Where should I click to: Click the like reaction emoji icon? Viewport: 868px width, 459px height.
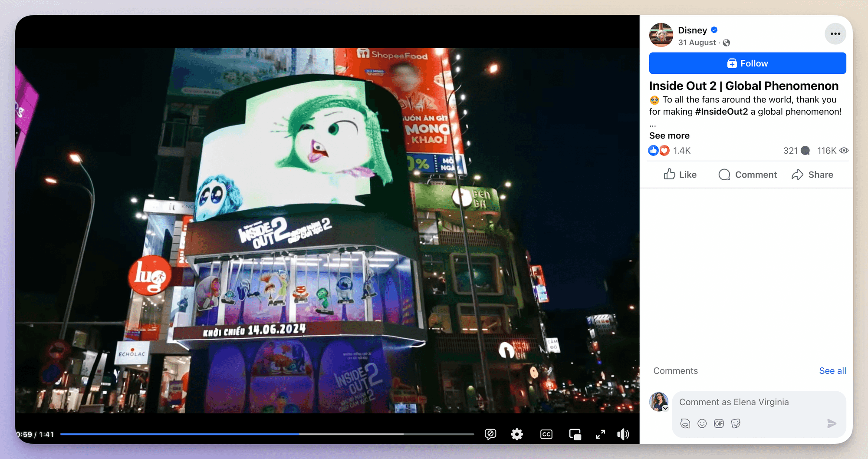click(x=654, y=151)
